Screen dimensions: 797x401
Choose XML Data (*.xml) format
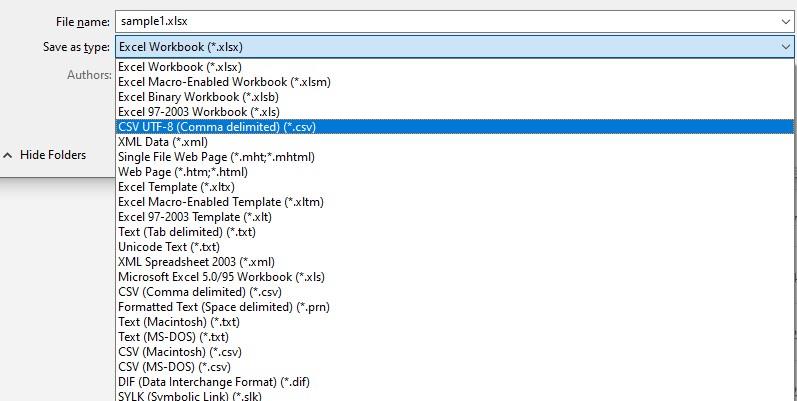point(454,142)
